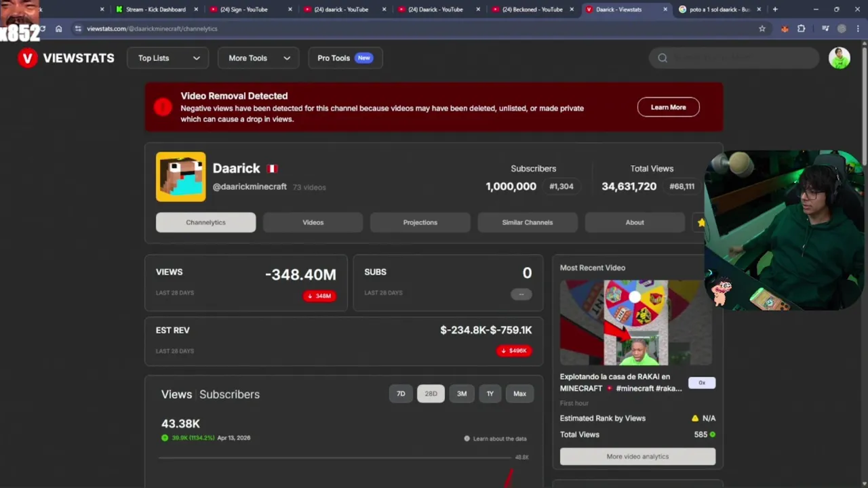
Task: Open the browser three-dot menu
Action: (x=858, y=28)
